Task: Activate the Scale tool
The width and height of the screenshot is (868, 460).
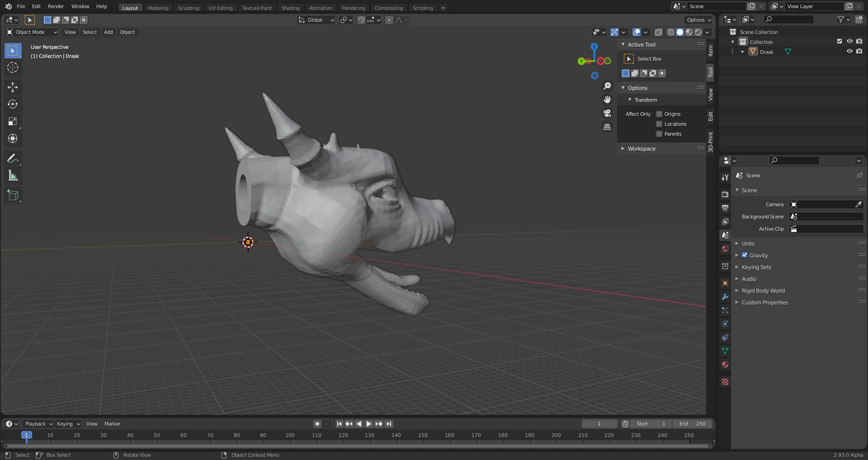Action: (12, 121)
